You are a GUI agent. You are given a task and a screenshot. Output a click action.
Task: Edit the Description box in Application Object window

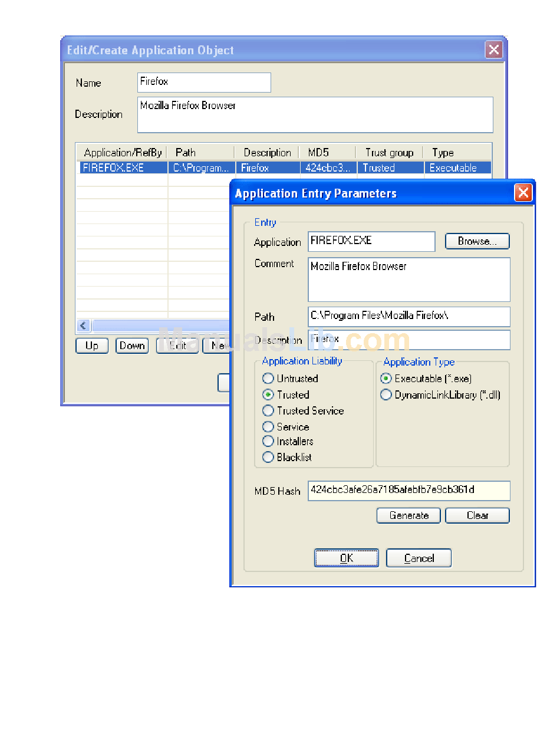315,115
